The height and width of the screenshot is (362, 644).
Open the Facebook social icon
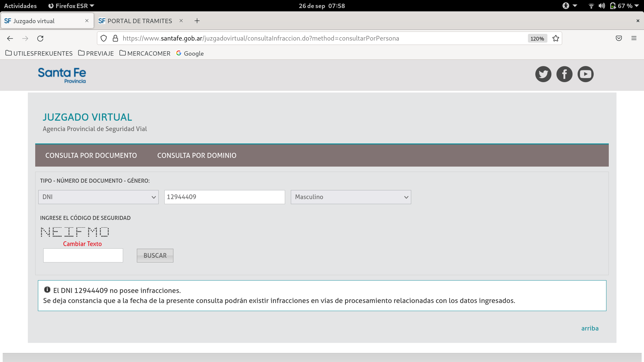pos(564,74)
